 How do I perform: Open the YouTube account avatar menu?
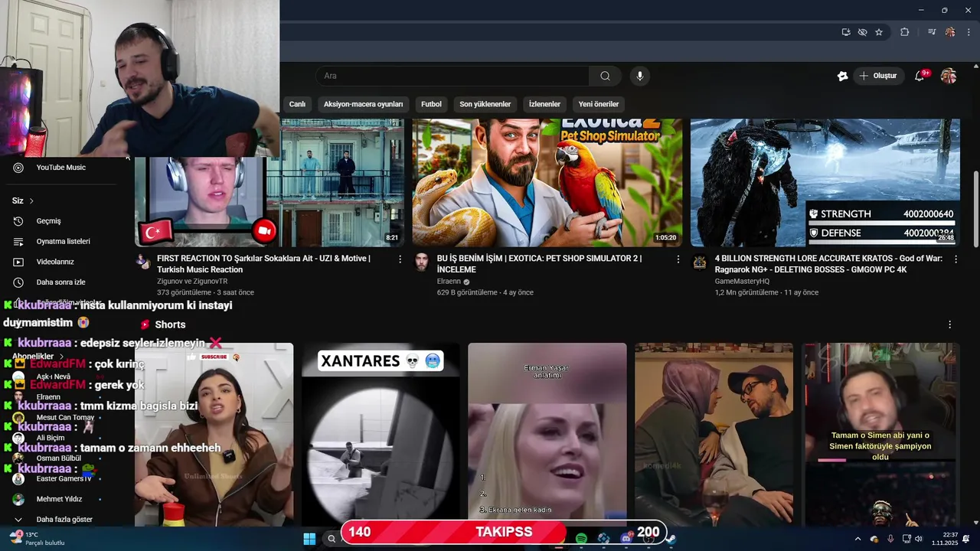coord(949,76)
